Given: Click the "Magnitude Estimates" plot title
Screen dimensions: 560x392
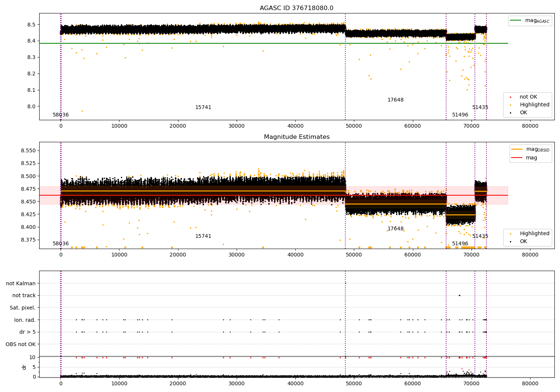Looking at the screenshot, I should click(x=296, y=137).
